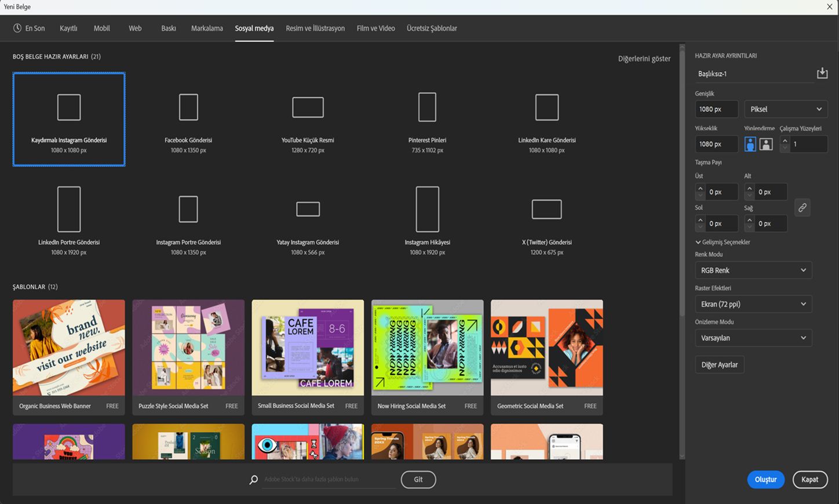The image size is (839, 504).
Task: Select the Instagram Hikâyesi preset
Action: [x=427, y=221]
